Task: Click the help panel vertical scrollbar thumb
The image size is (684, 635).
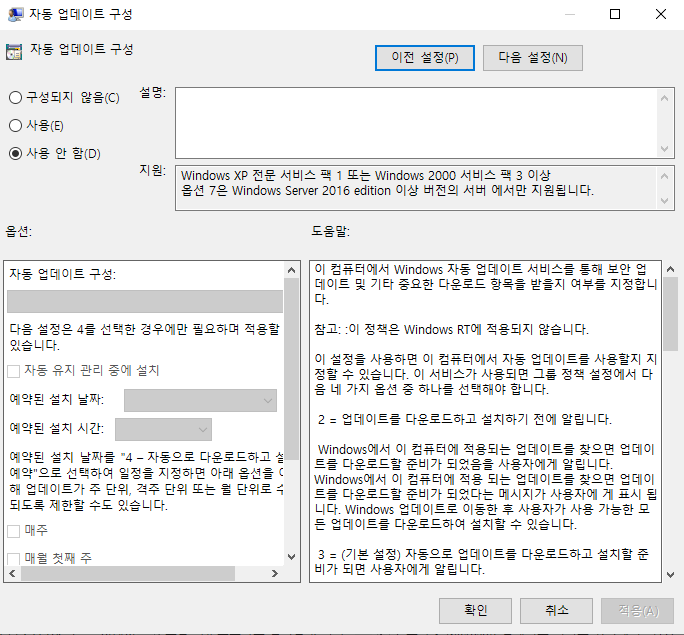Action: point(670,314)
